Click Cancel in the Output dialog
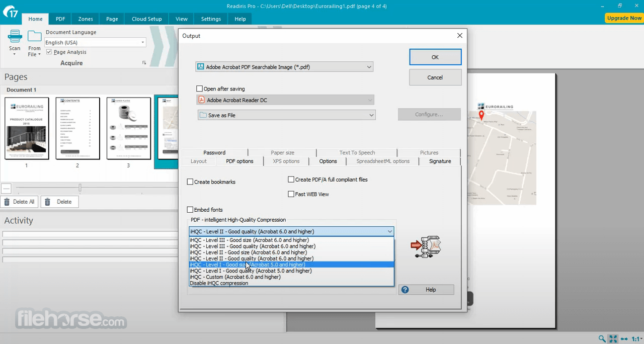Screen dimensions: 644x344 coord(435,77)
